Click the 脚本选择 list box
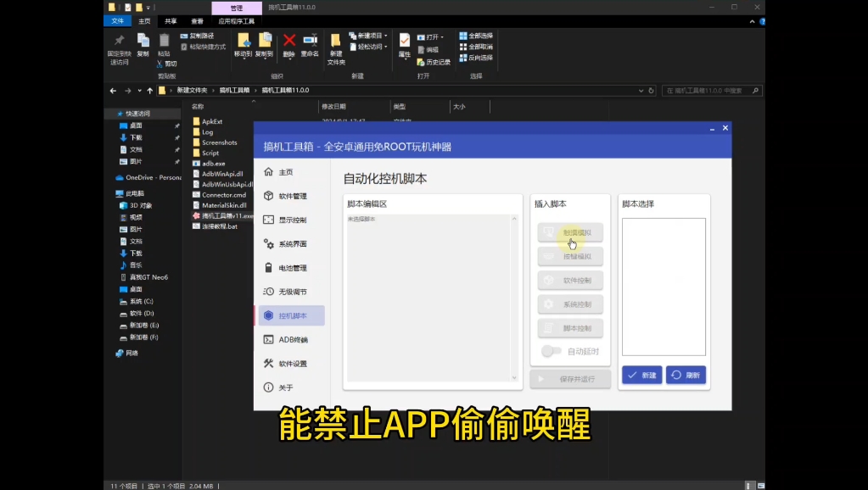This screenshot has width=868, height=490. click(664, 287)
